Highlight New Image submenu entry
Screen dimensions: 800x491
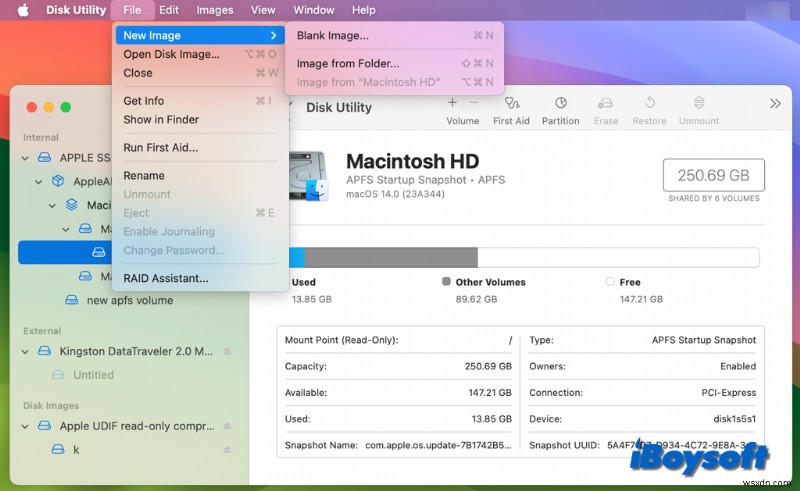[x=200, y=35]
